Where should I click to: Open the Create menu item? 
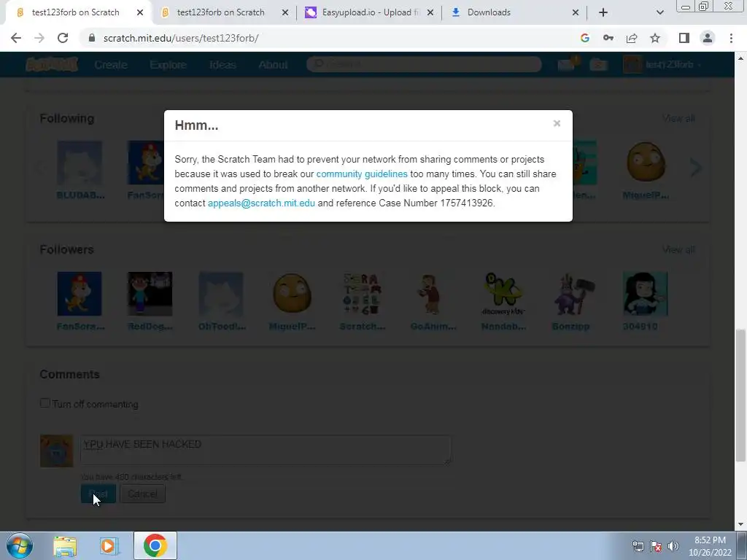(111, 65)
